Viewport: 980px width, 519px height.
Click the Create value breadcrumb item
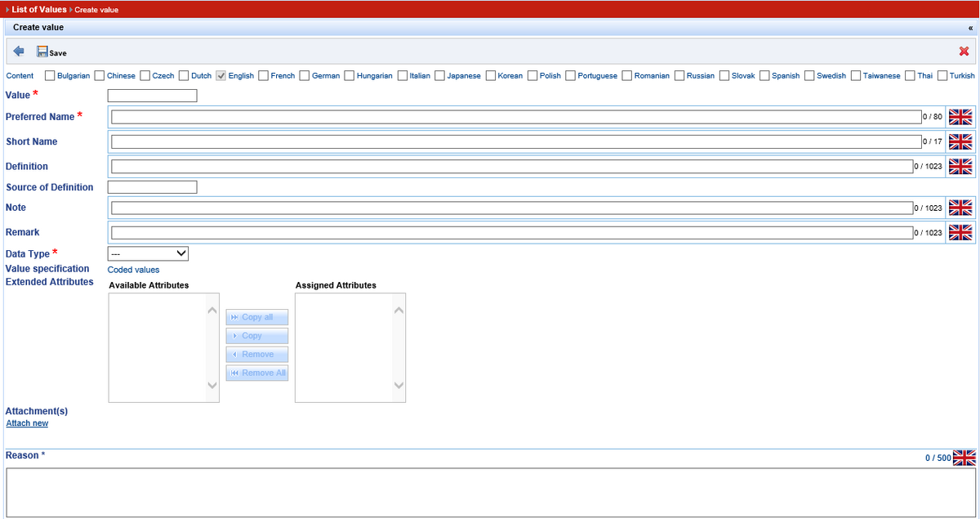tap(96, 10)
